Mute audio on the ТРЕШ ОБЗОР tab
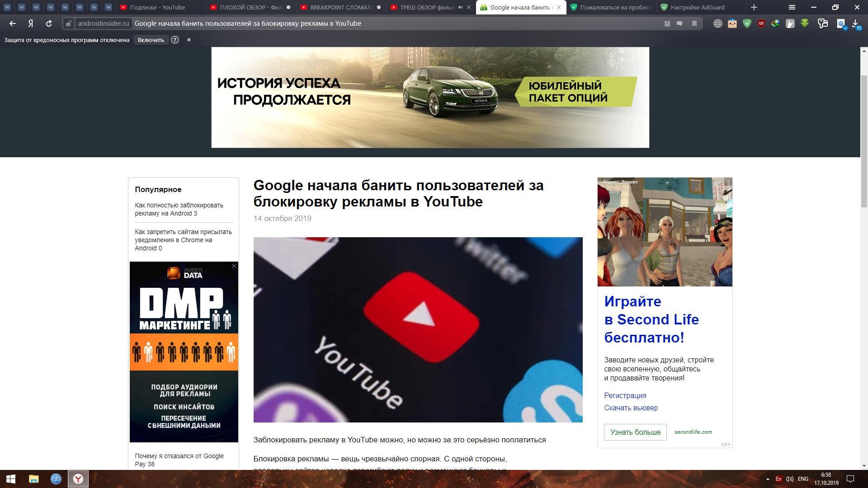The height and width of the screenshot is (488, 868). coord(460,7)
